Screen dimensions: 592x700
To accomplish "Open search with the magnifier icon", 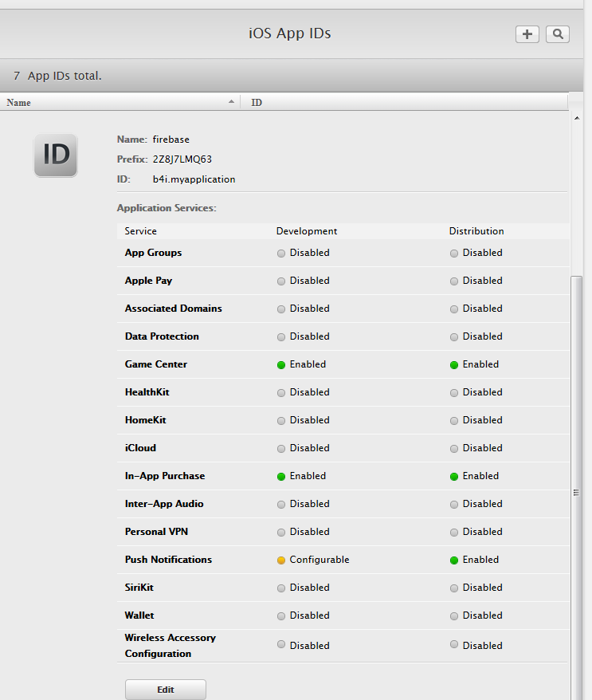I will coord(558,34).
